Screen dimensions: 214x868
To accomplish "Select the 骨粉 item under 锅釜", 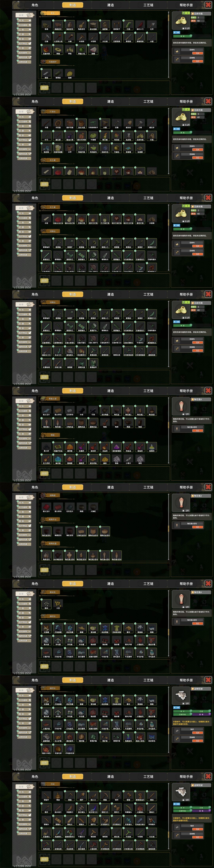I will click(x=140, y=459).
